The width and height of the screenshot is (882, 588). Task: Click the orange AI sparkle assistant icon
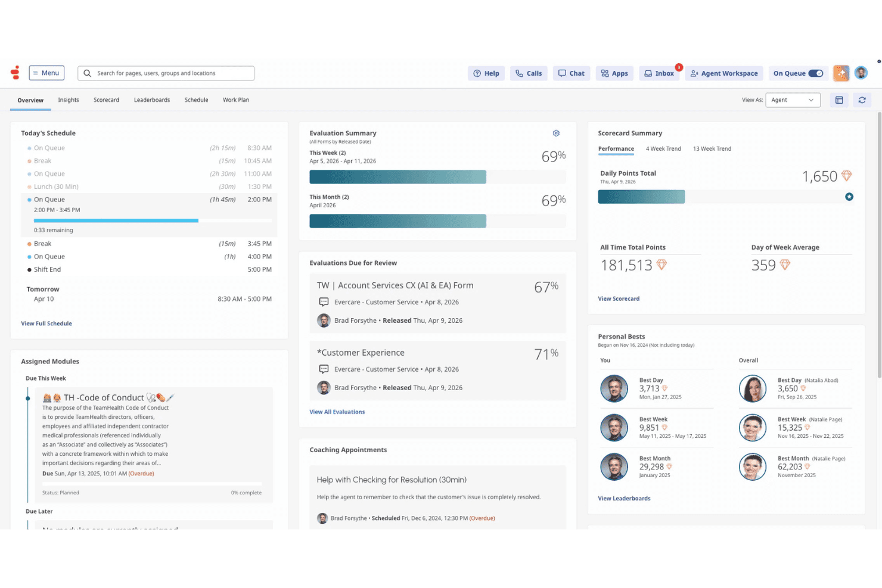[841, 73]
